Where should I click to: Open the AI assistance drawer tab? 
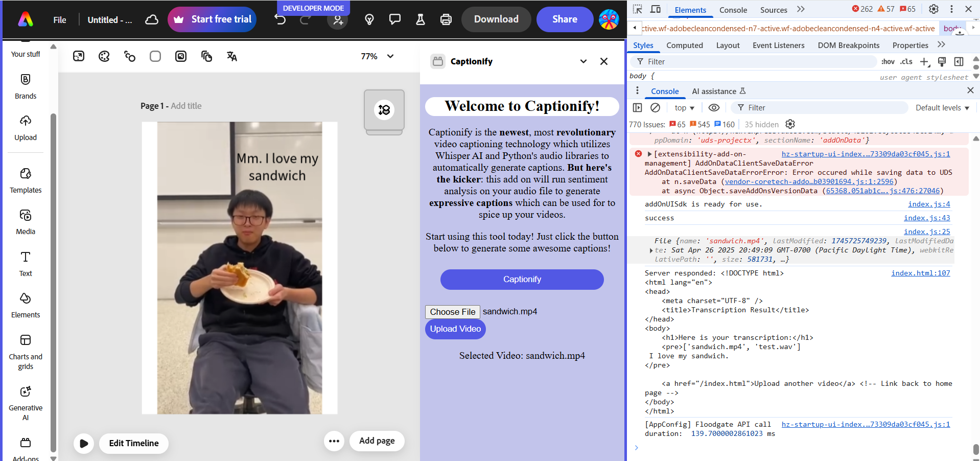(x=718, y=91)
